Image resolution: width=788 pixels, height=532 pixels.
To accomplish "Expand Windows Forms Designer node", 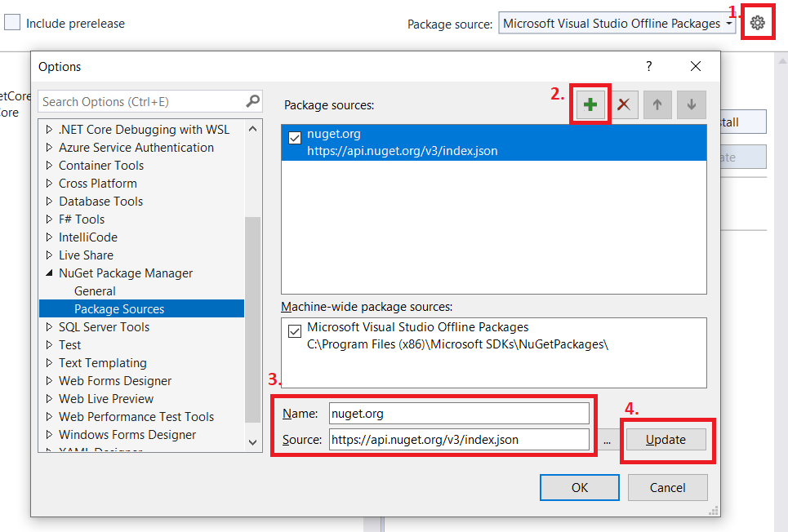I will (x=49, y=435).
